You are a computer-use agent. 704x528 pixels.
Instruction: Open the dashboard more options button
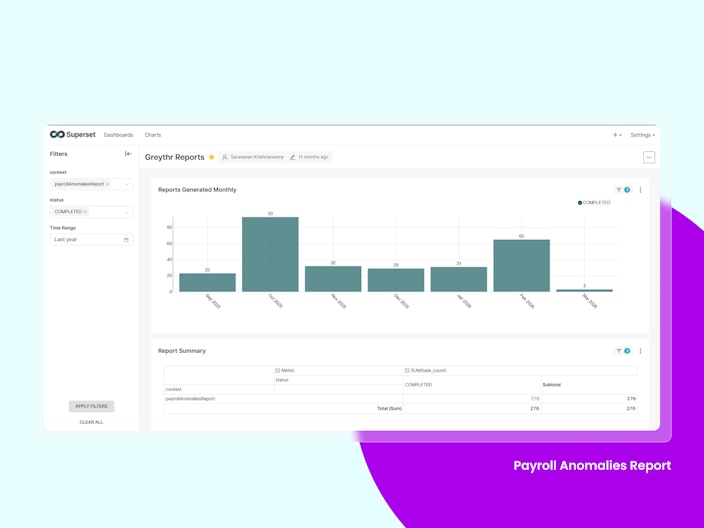(x=649, y=158)
